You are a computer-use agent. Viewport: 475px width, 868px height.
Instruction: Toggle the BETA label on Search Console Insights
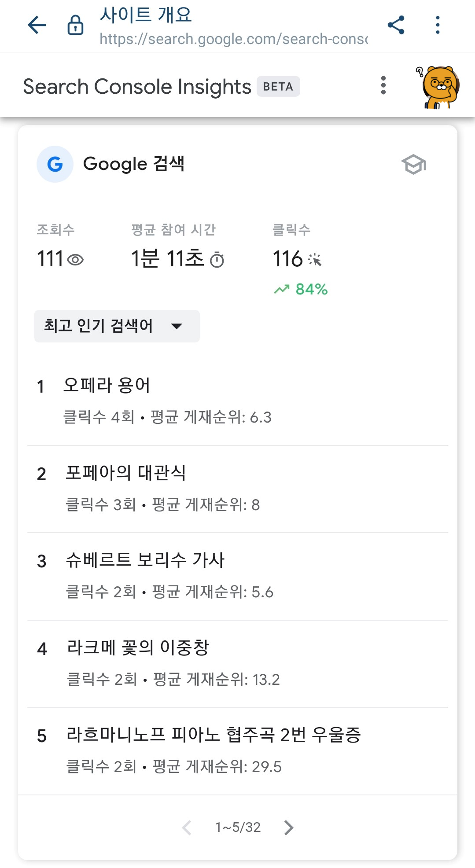click(278, 86)
